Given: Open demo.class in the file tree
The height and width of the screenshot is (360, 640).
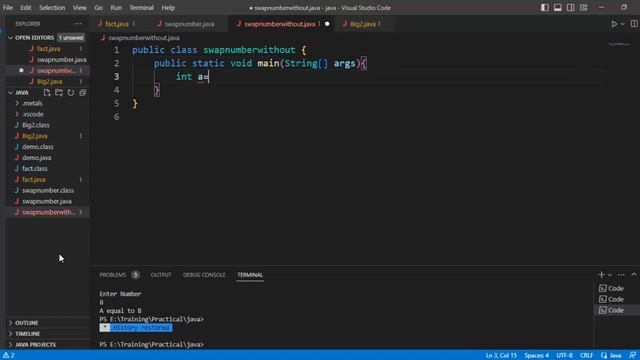Looking at the screenshot, I should pyautogui.click(x=38, y=147).
